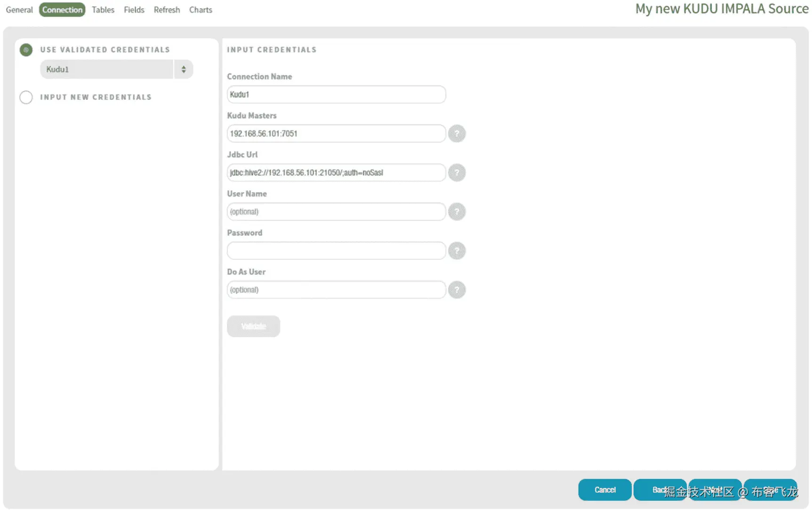Click the 'Jdbc Url' label text
Viewport: 812px width, 512px height.
click(242, 155)
